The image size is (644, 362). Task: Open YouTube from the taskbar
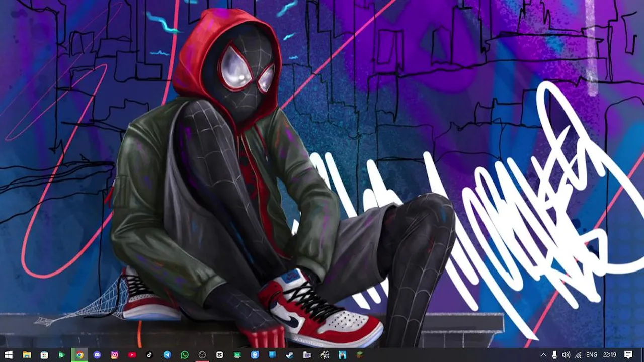pos(132,355)
